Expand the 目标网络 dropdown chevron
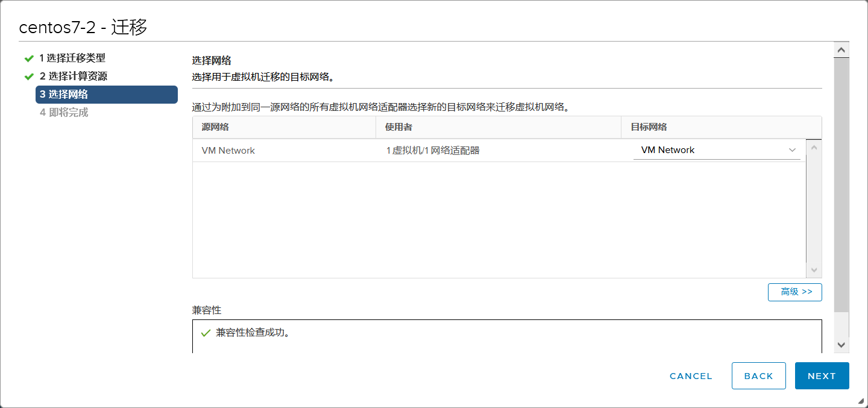Image resolution: width=868 pixels, height=408 pixels. click(x=792, y=150)
